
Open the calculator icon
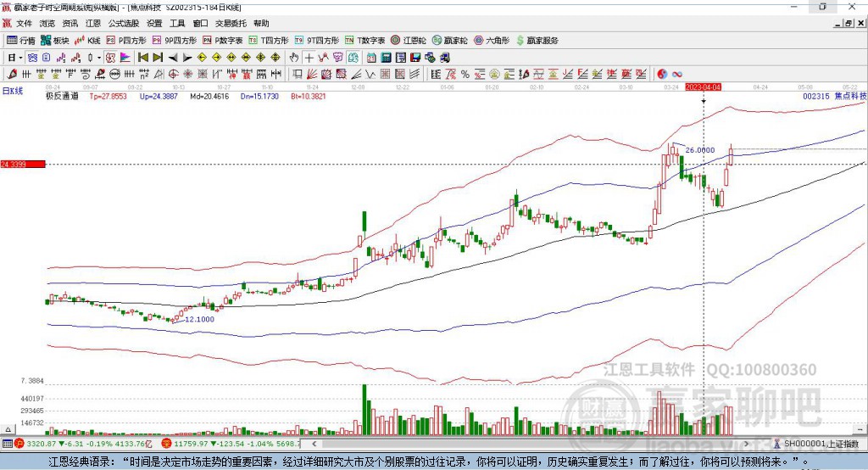(386, 58)
